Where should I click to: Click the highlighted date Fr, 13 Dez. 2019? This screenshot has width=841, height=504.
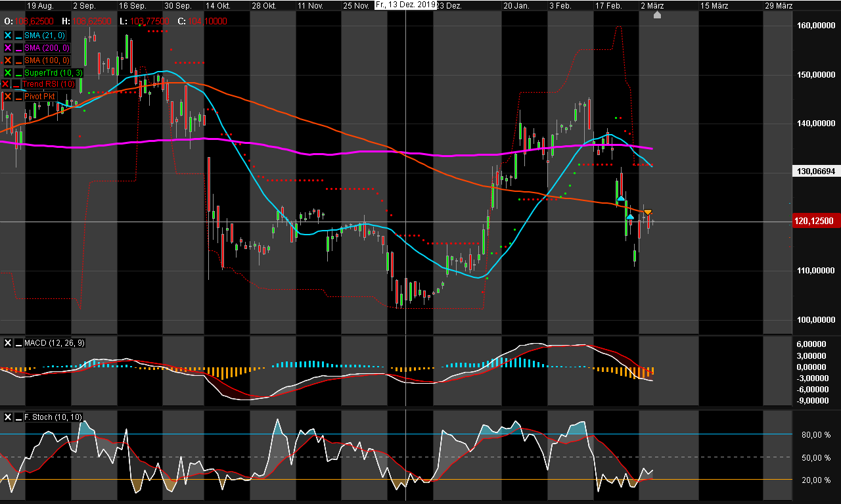click(406, 5)
